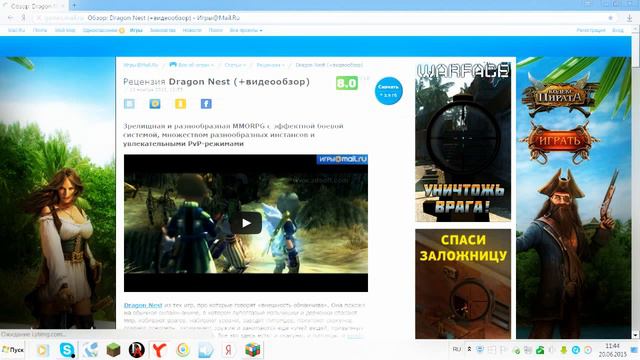Open Мой Мир in the portal bar
The width and height of the screenshot is (640, 360).
pos(65,30)
